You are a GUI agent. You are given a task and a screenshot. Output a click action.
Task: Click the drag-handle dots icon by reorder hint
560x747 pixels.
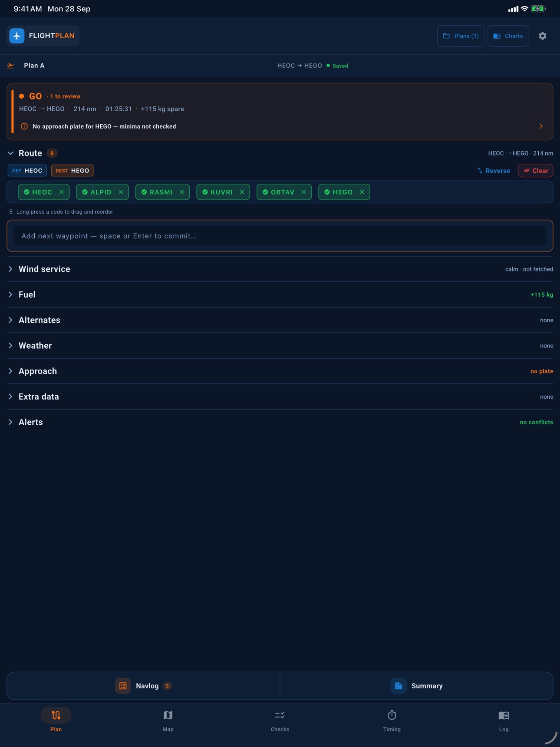(11, 212)
